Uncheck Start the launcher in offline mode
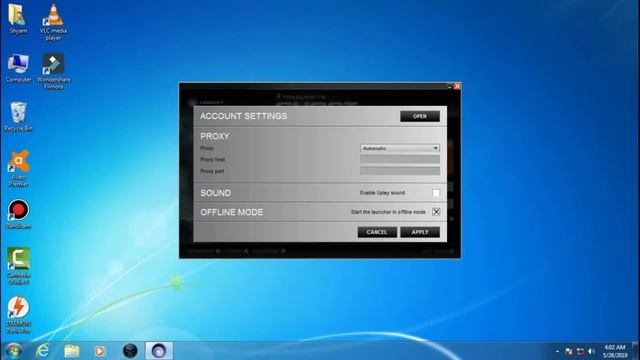640x360 pixels. click(x=436, y=212)
